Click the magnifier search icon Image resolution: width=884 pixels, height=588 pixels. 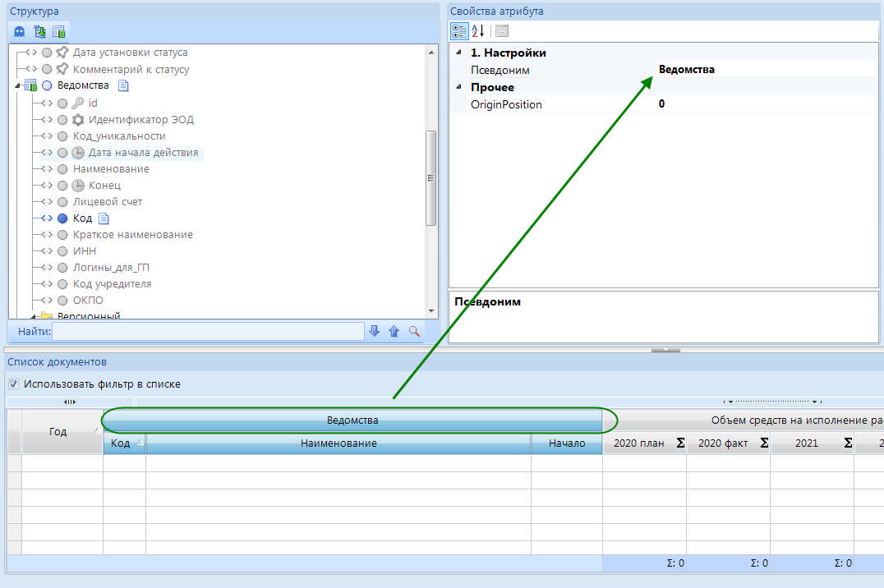pos(414,331)
